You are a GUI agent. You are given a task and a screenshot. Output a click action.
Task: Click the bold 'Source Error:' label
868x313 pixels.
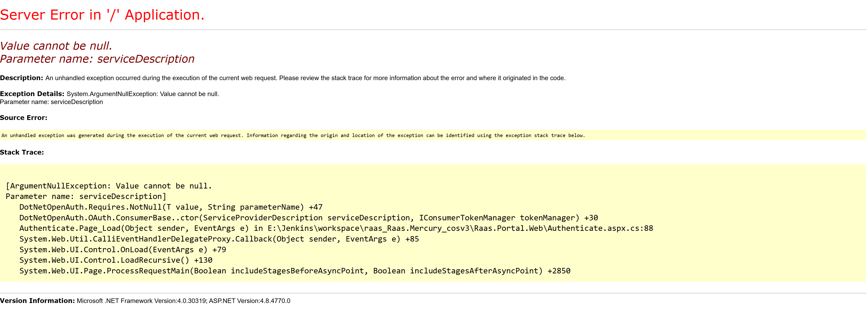pos(23,118)
